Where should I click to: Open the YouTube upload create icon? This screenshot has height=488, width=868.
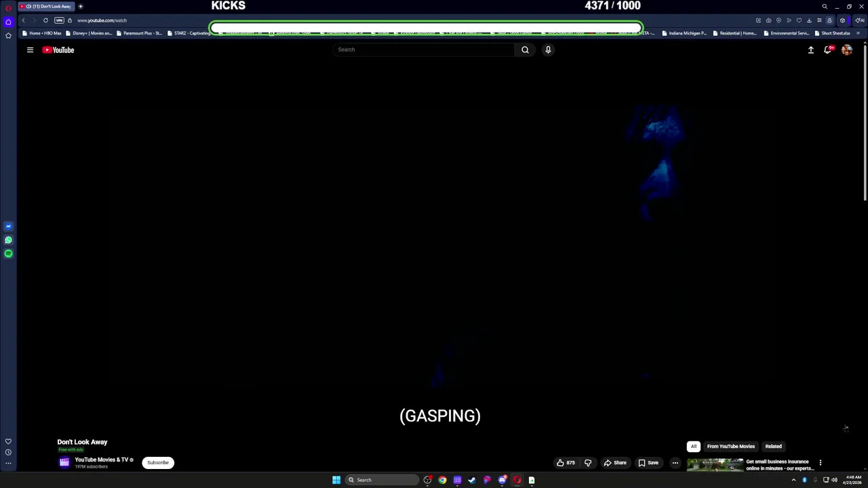[x=810, y=49]
